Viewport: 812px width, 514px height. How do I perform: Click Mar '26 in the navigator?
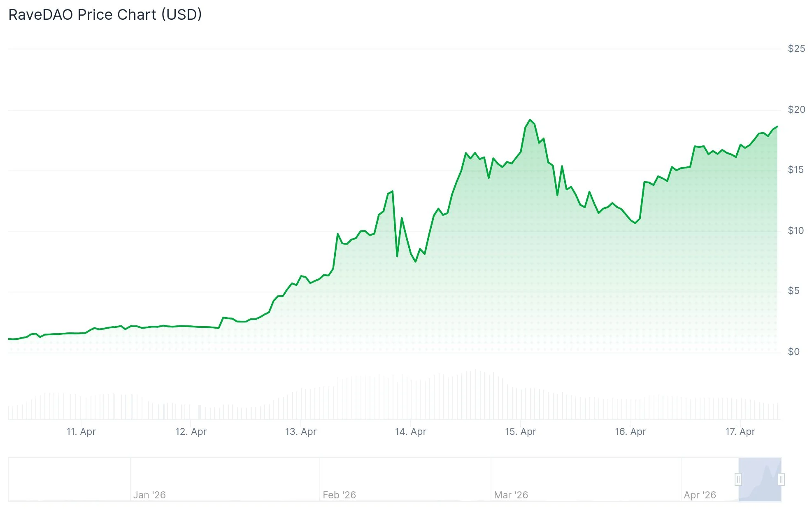pos(511,495)
